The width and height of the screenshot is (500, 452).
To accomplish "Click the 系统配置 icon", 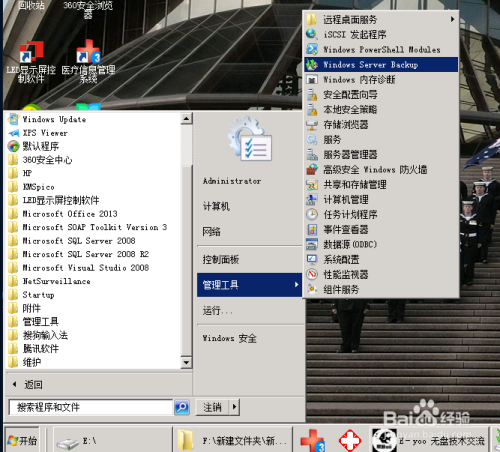I will pyautogui.click(x=312, y=260).
